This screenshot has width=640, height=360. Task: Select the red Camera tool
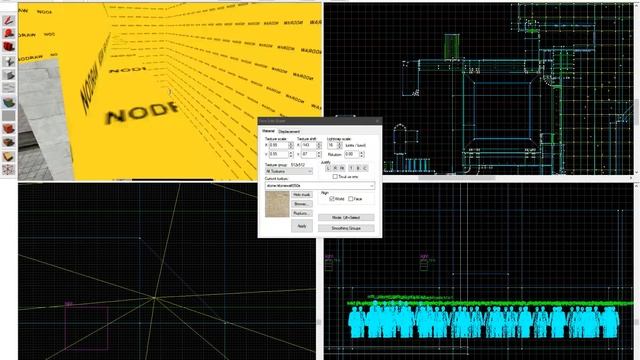9,46
